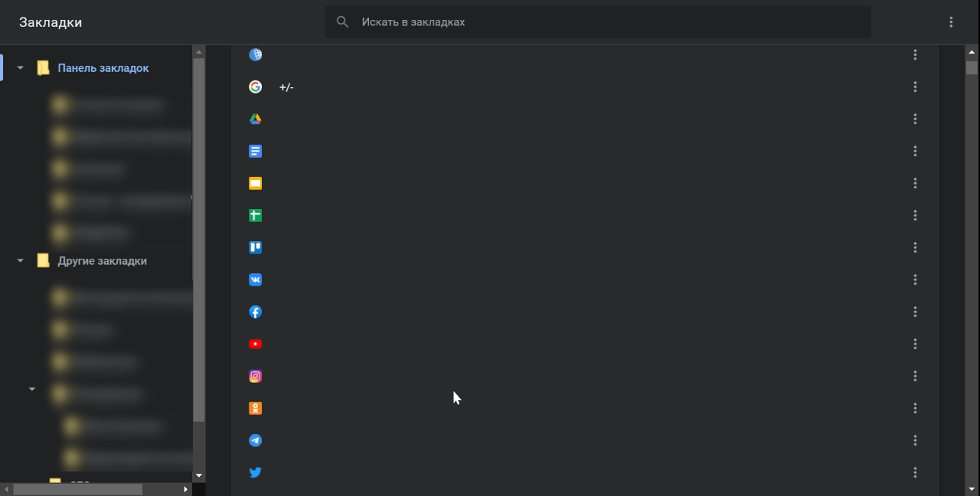Open more actions for the YouTube bookmark
Screen dimensions: 980x496
click(915, 344)
